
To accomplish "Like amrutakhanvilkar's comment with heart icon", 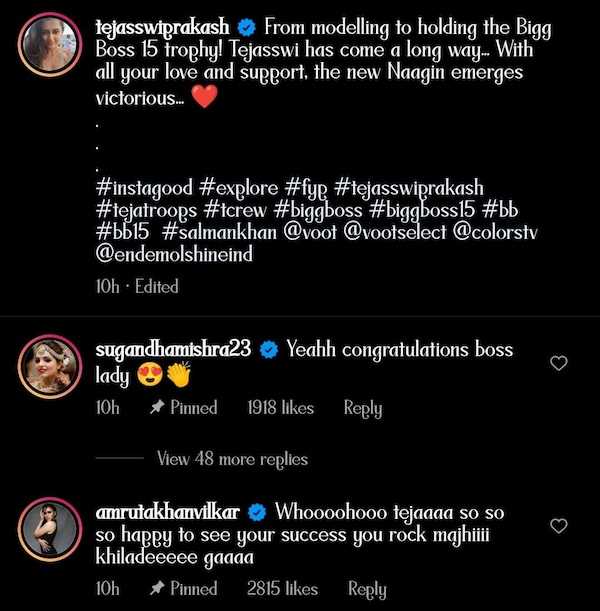I will [559, 525].
